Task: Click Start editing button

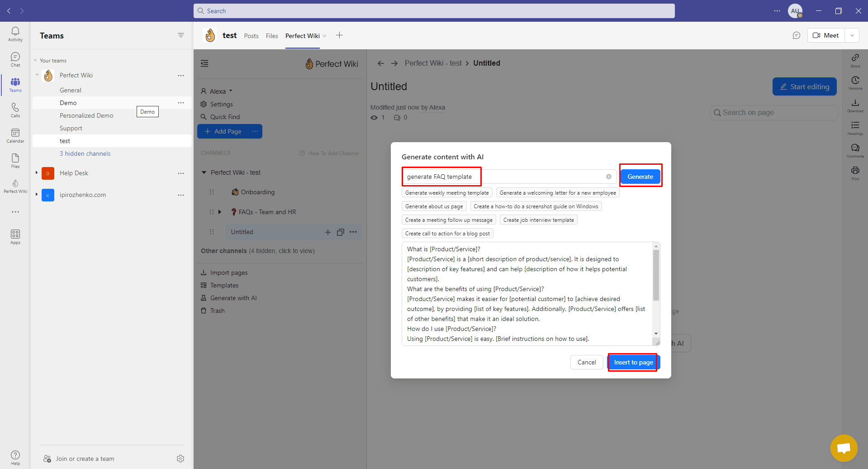Action: pos(804,86)
